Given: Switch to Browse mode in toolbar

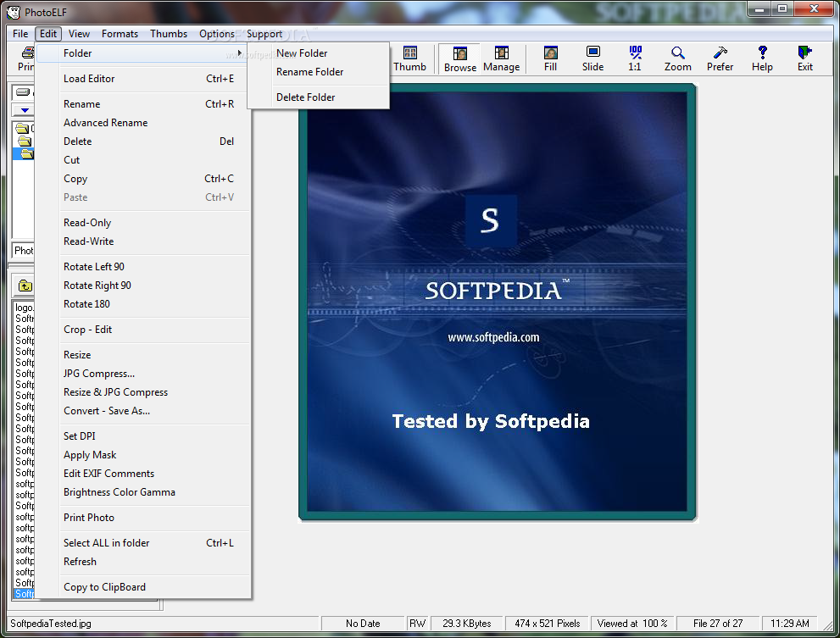Looking at the screenshot, I should (459, 58).
